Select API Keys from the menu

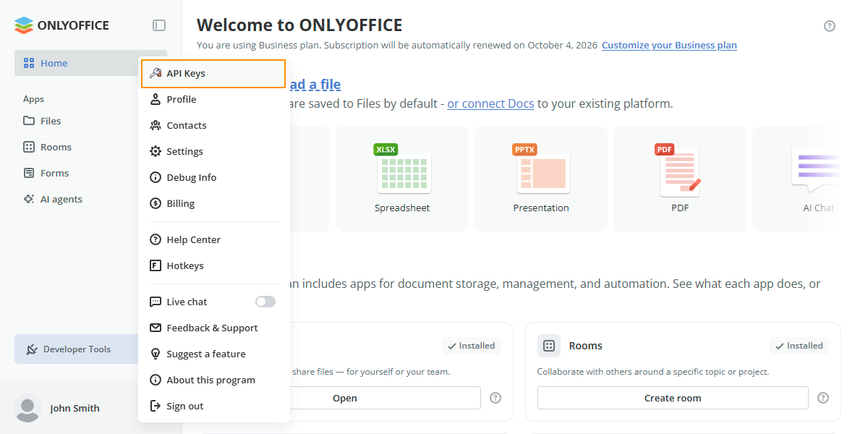(213, 74)
